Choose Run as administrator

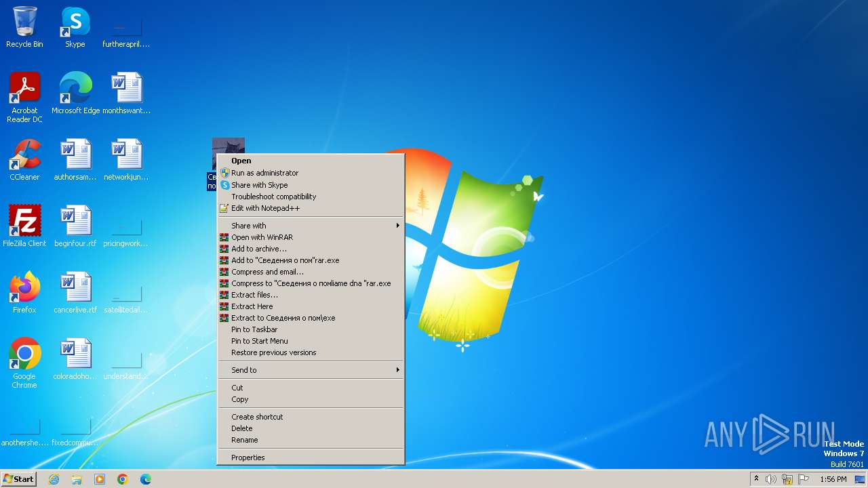coord(311,173)
